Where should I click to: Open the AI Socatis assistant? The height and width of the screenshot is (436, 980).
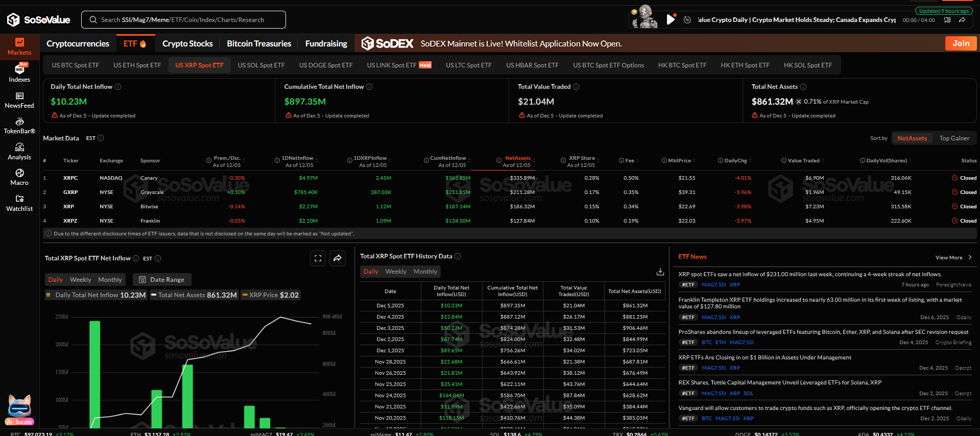(x=19, y=410)
